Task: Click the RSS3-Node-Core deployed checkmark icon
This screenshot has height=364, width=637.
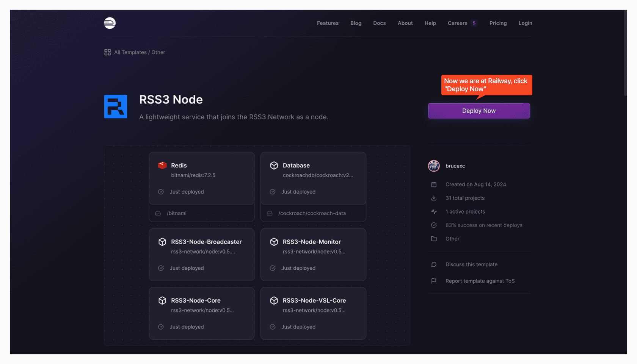Action: pyautogui.click(x=161, y=327)
